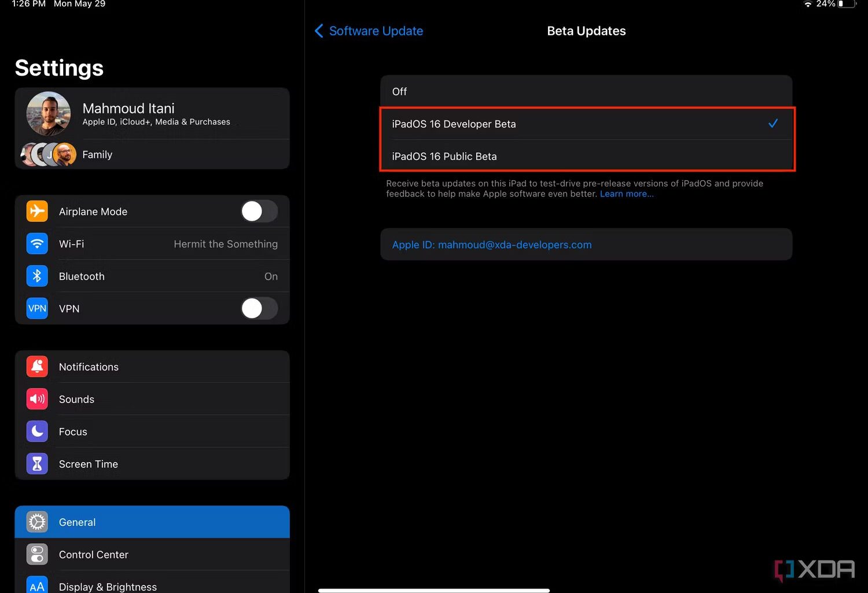Select iPadOS 16 Developer Beta

[x=586, y=124]
